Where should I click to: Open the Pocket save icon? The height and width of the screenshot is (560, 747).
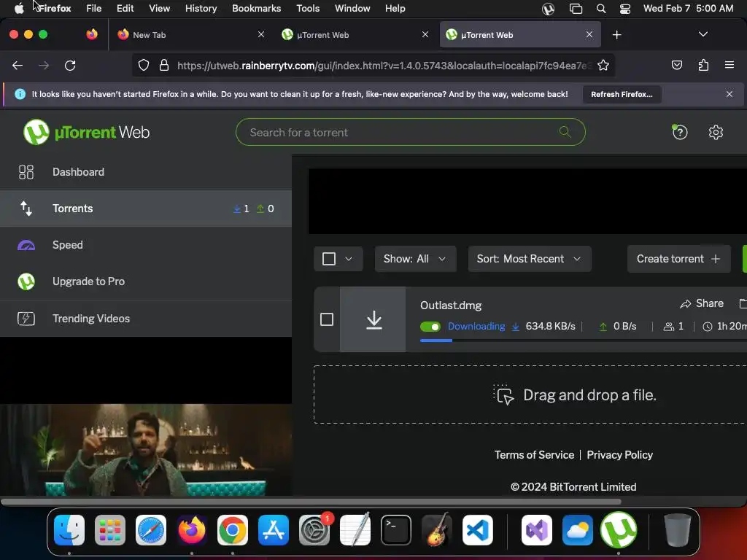click(x=676, y=65)
